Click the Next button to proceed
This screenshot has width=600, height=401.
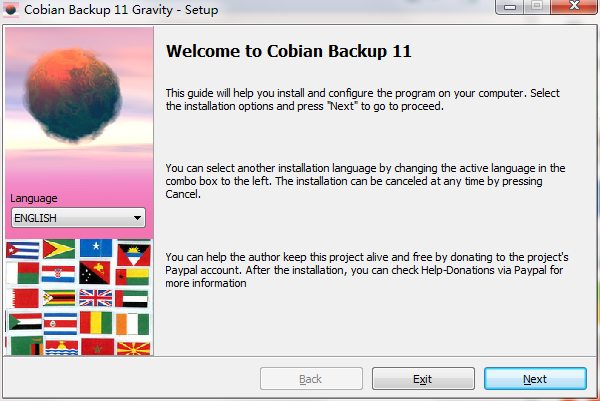click(535, 379)
